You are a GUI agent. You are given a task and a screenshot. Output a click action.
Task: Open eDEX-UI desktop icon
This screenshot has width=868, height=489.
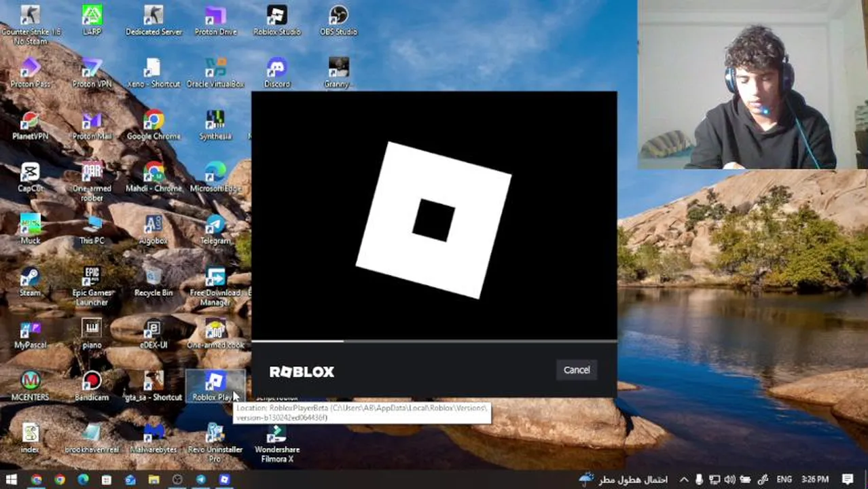click(x=153, y=333)
